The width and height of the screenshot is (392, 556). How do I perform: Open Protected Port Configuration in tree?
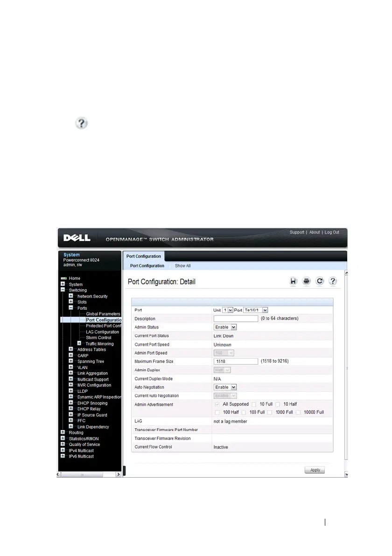tap(104, 326)
